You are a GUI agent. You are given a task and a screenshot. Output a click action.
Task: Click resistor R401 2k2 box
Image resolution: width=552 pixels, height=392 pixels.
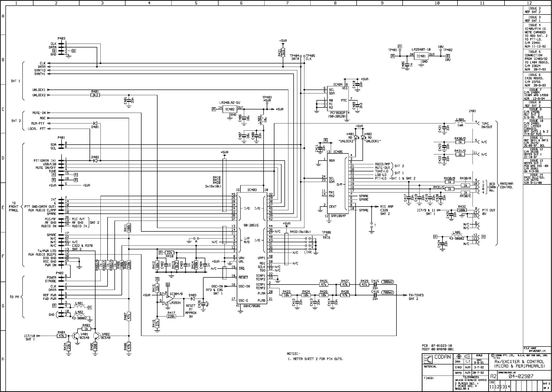[x=95, y=95]
